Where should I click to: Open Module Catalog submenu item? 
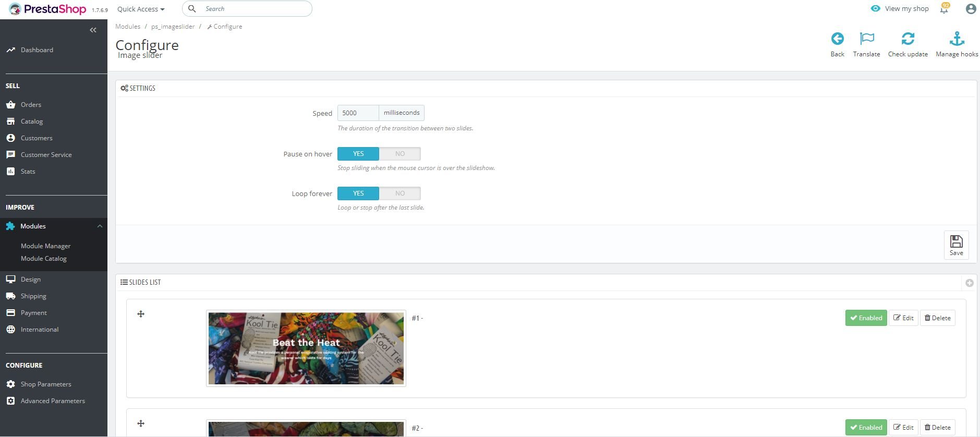(44, 259)
